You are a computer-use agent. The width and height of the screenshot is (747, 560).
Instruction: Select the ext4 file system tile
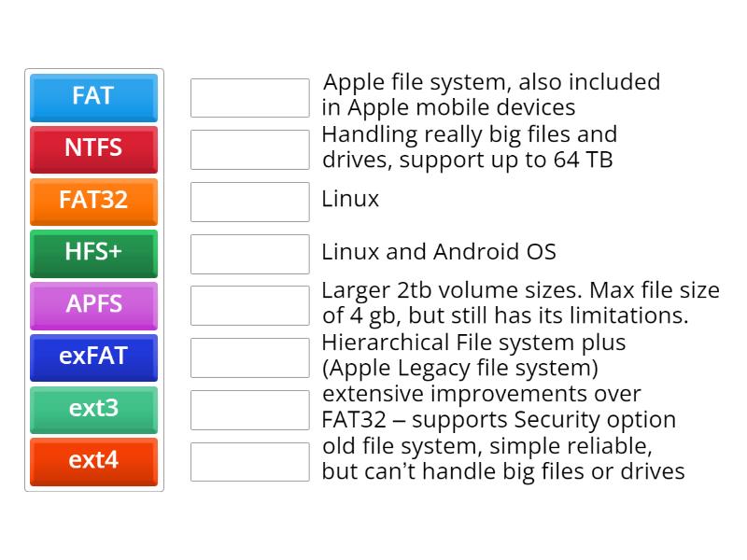[x=93, y=462]
